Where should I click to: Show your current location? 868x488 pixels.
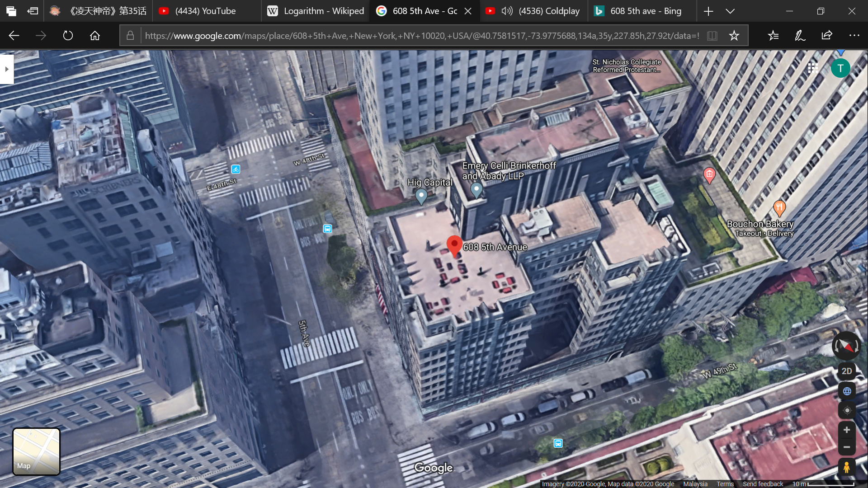[x=847, y=410]
